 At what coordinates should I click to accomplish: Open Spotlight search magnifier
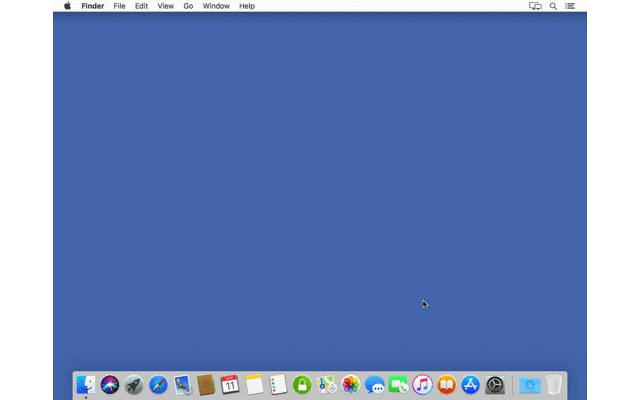(x=553, y=6)
